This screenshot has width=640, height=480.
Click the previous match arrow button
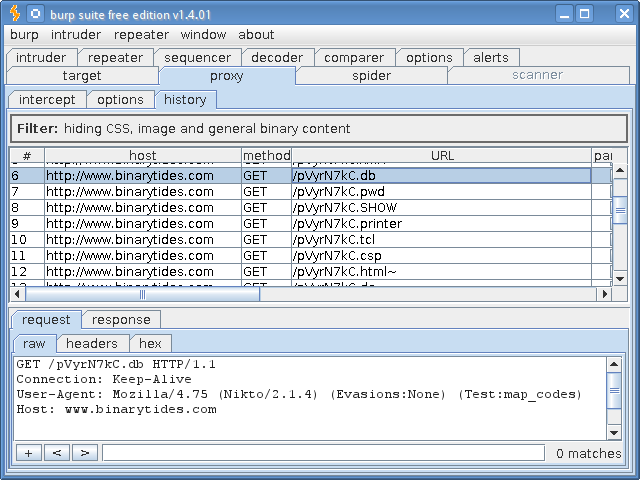coord(56,453)
